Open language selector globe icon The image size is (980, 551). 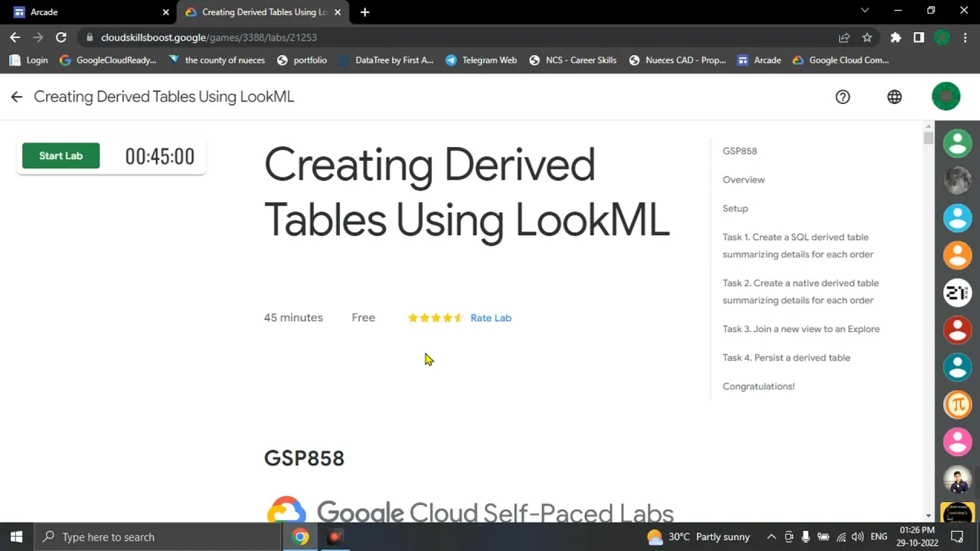(894, 96)
